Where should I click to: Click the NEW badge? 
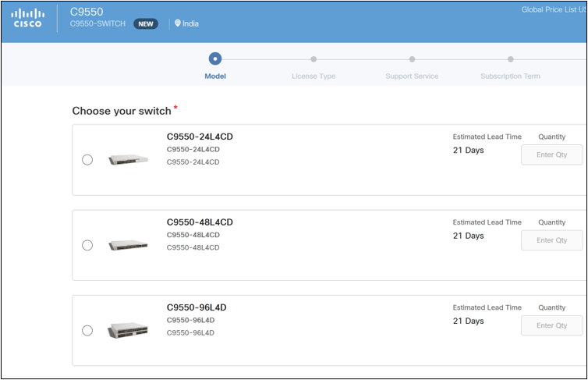coord(146,24)
